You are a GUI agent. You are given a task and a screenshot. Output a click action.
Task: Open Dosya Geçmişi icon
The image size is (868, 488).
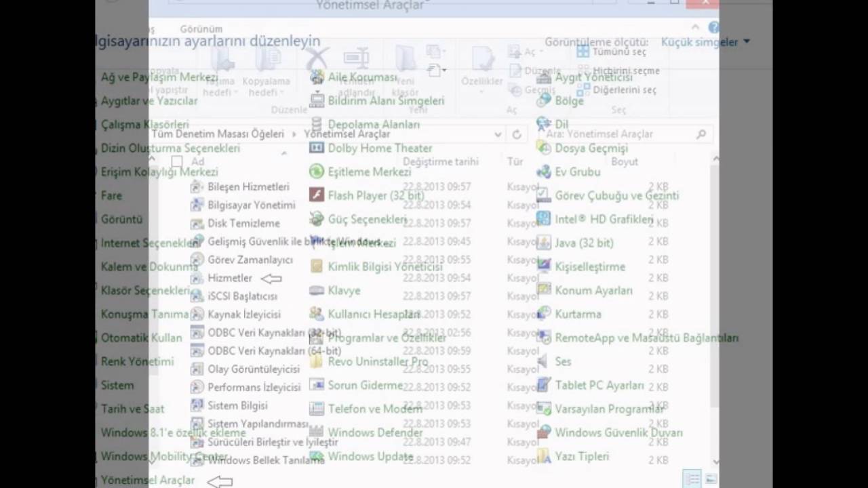pos(543,148)
